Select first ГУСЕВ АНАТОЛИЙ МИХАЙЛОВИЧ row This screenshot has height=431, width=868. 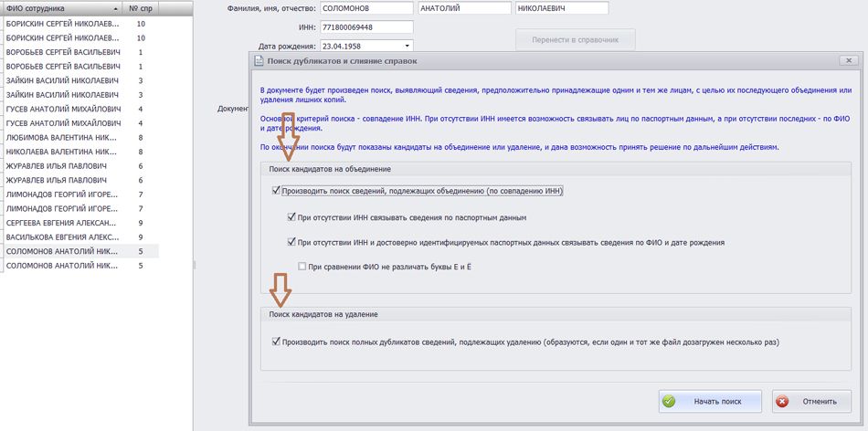pyautogui.click(x=79, y=109)
